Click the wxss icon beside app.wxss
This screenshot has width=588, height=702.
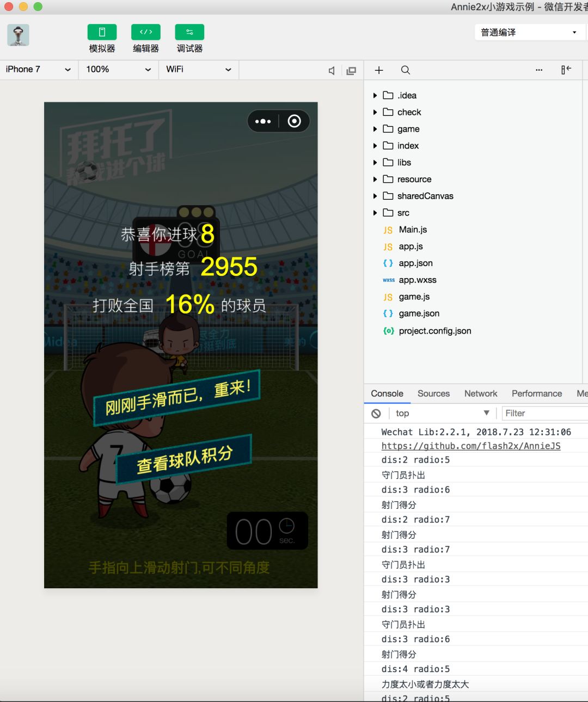pyautogui.click(x=388, y=280)
